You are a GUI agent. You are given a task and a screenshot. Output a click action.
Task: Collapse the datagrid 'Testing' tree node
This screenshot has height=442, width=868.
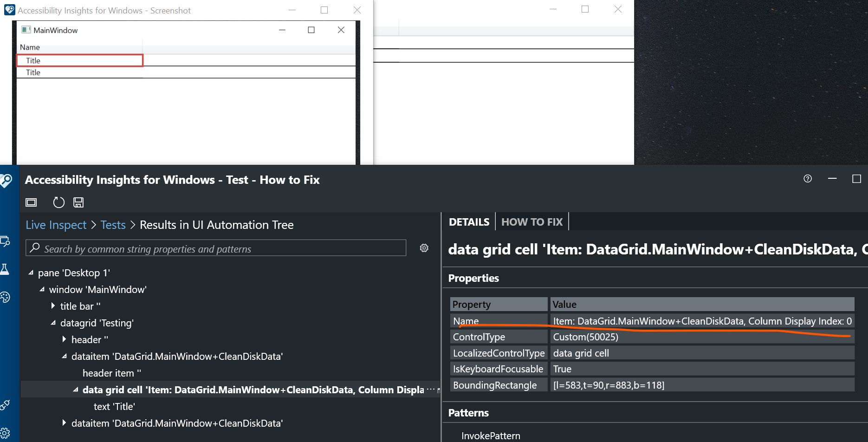coord(53,322)
